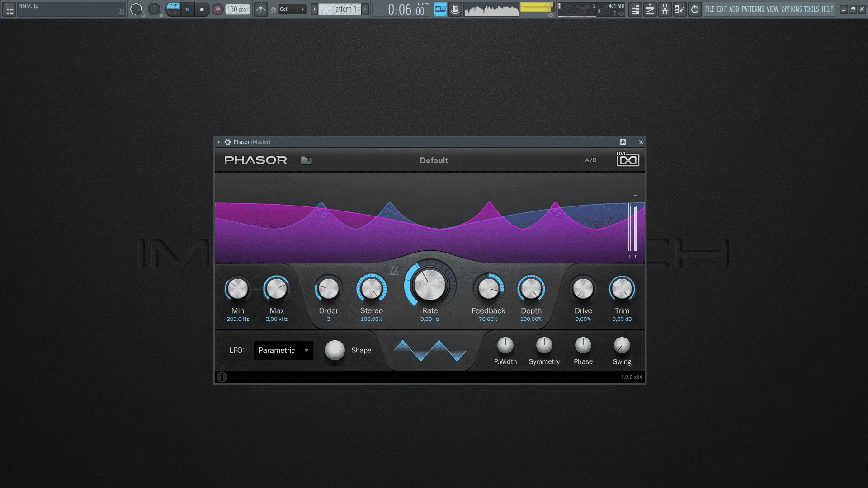The height and width of the screenshot is (488, 868).
Task: Open the preset folder icon next to PHASOR
Action: coord(307,160)
